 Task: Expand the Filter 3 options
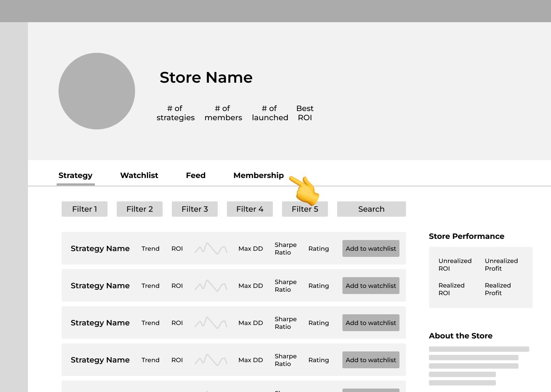tap(195, 209)
